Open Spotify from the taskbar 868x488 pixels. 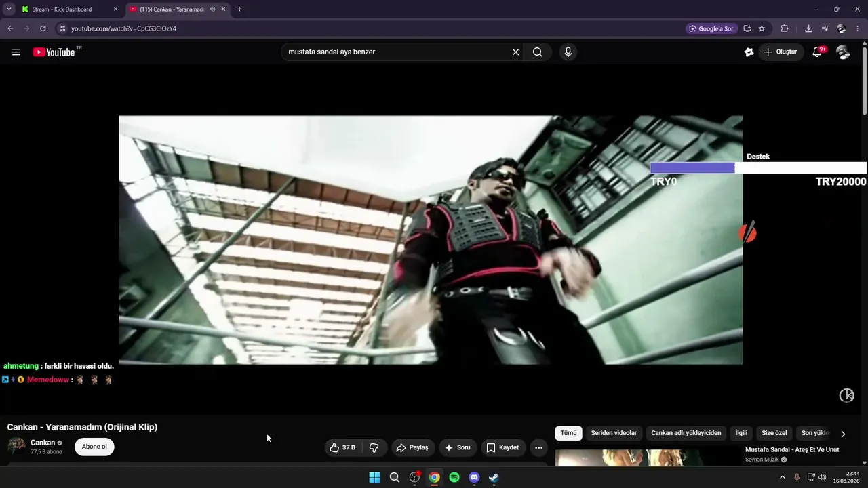tap(454, 477)
